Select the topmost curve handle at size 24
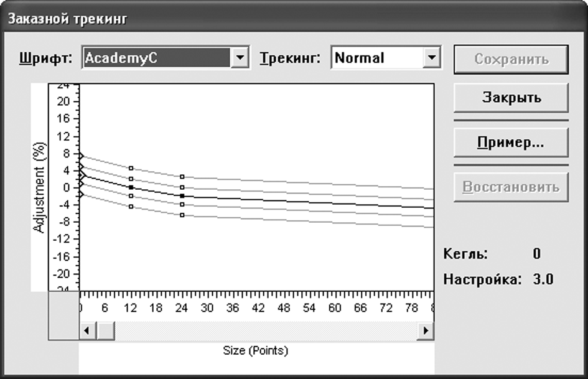This screenshot has height=379, width=588. 182,177
